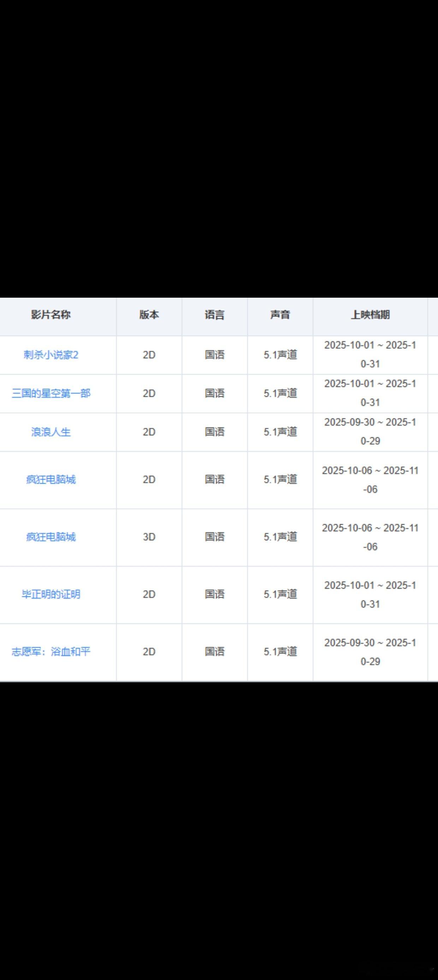
Task: Select 2D version cell for 毕正明的证明
Action: coord(149,594)
